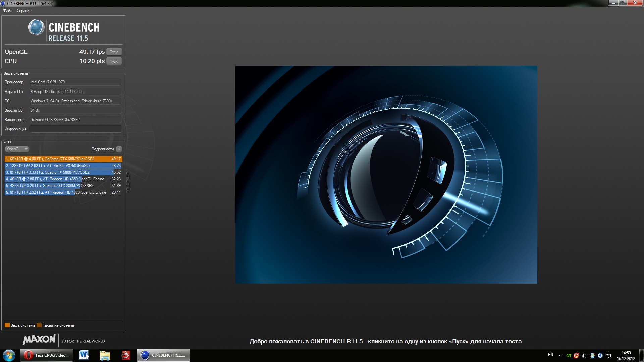644x362 pixels.
Task: Click the Информация input field
Action: (x=75, y=129)
